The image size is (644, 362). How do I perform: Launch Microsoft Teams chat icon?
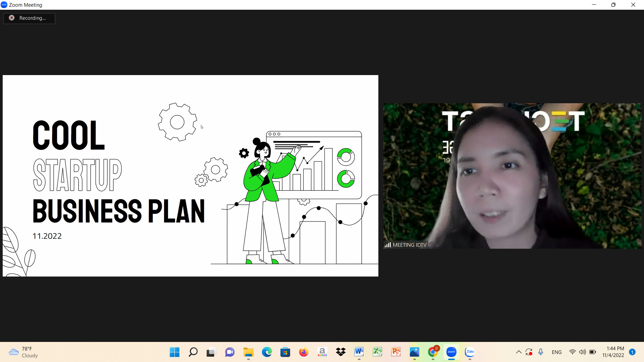tap(230, 352)
